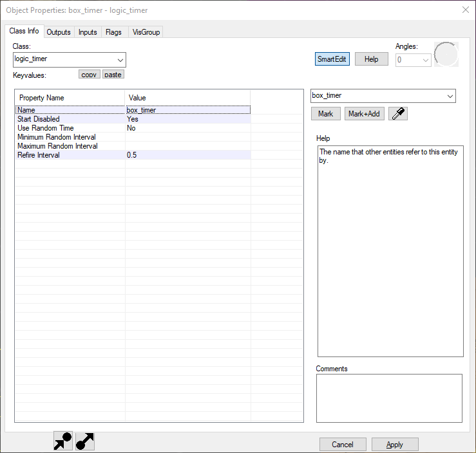The height and width of the screenshot is (453, 476).
Task: Click the go-to-input arrow icon at bottom
Action: pyautogui.click(x=63, y=441)
